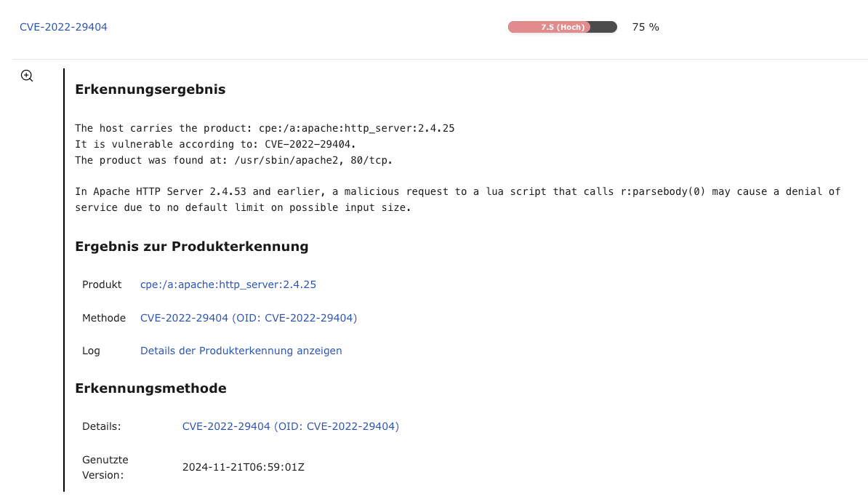Open the Produkt cpe:/a:apache:http_server:2.4.25 link
The width and height of the screenshot is (868, 499).
[228, 284]
